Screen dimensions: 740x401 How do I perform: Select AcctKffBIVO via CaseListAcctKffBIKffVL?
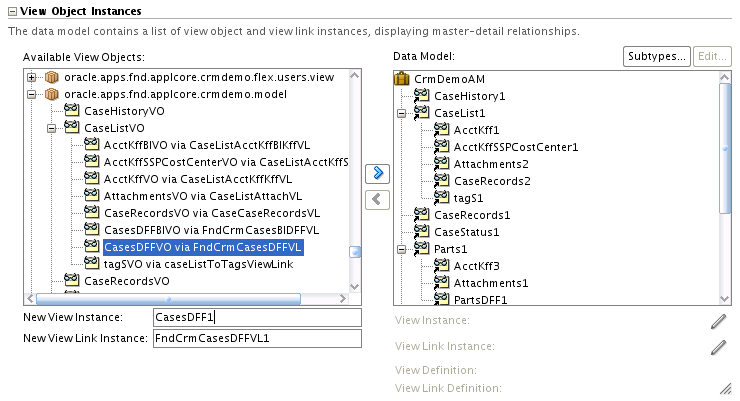tap(207, 145)
